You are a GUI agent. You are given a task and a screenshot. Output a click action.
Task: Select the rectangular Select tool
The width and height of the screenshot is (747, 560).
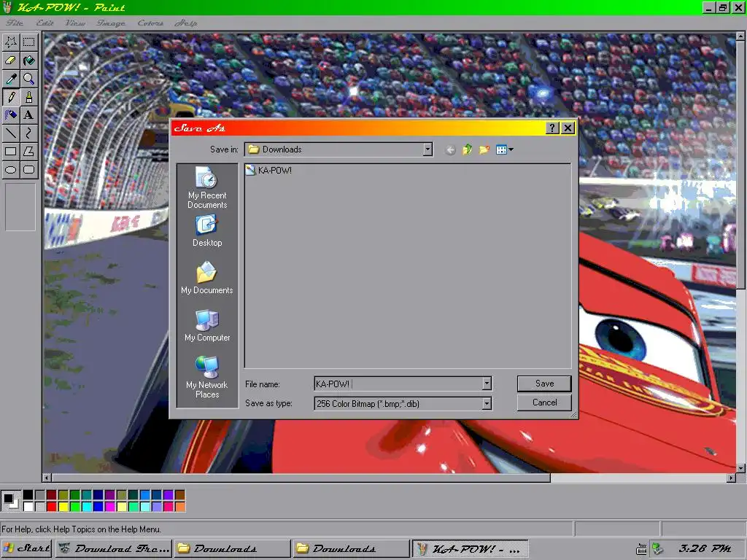coord(29,42)
